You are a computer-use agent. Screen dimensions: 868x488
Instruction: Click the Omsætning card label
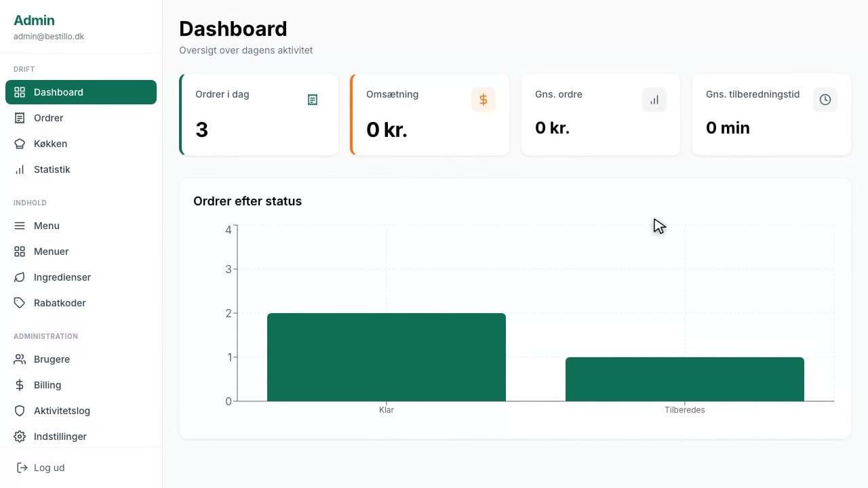[392, 94]
